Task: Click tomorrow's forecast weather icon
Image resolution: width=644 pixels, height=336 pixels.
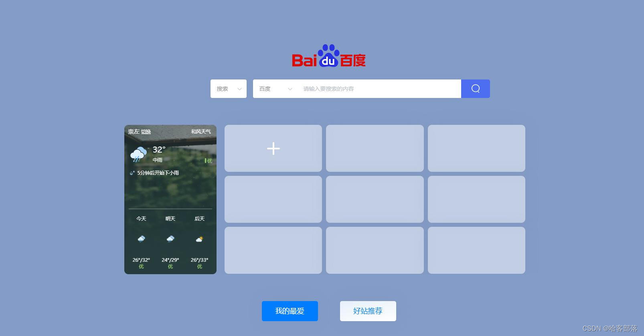Action: [x=170, y=239]
